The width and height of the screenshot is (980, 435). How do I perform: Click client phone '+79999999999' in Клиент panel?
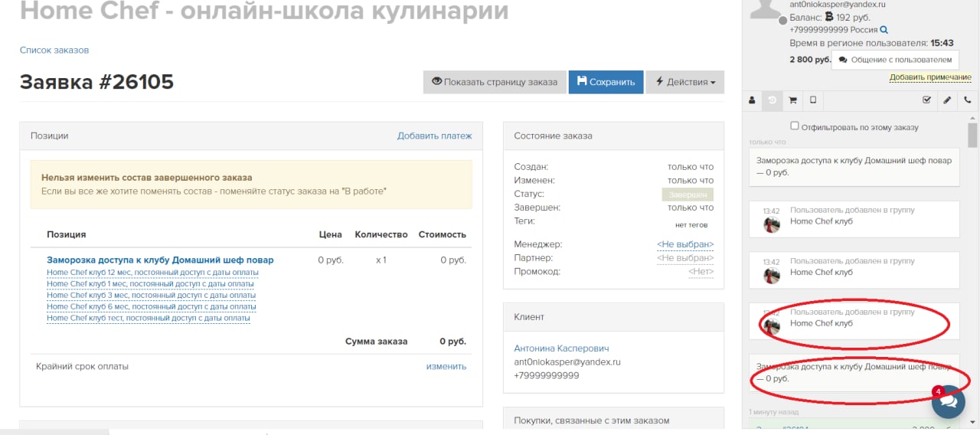(547, 376)
